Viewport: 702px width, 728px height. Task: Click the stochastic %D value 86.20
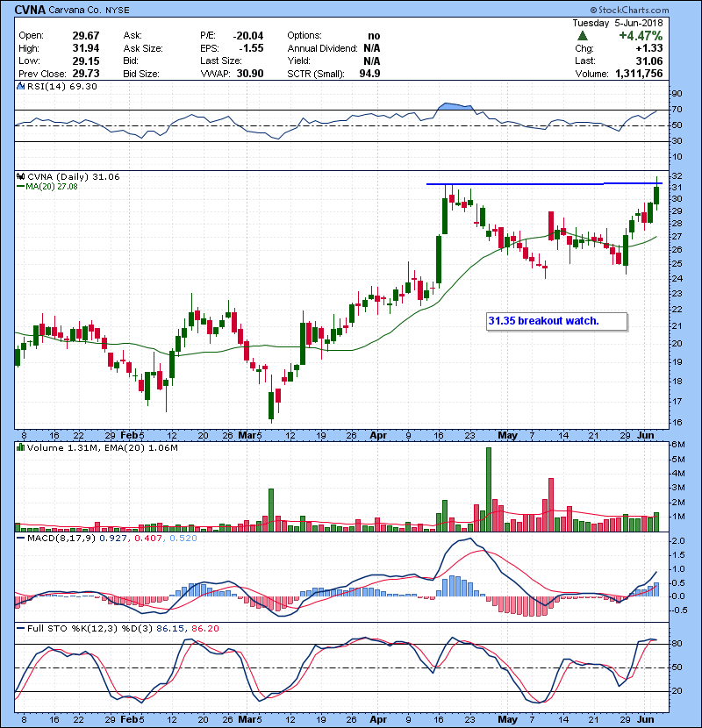205,628
